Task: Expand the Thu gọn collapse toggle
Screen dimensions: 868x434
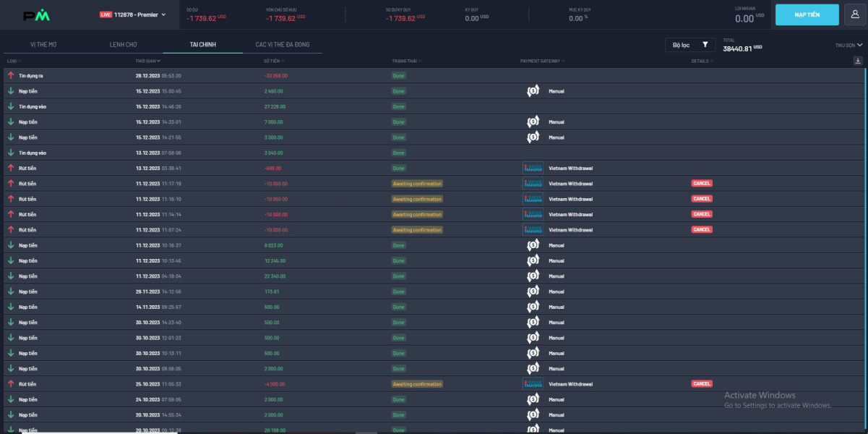Action: [848, 45]
